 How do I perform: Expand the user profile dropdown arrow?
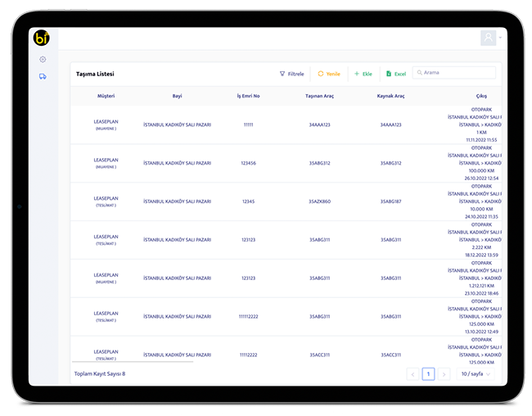(500, 38)
